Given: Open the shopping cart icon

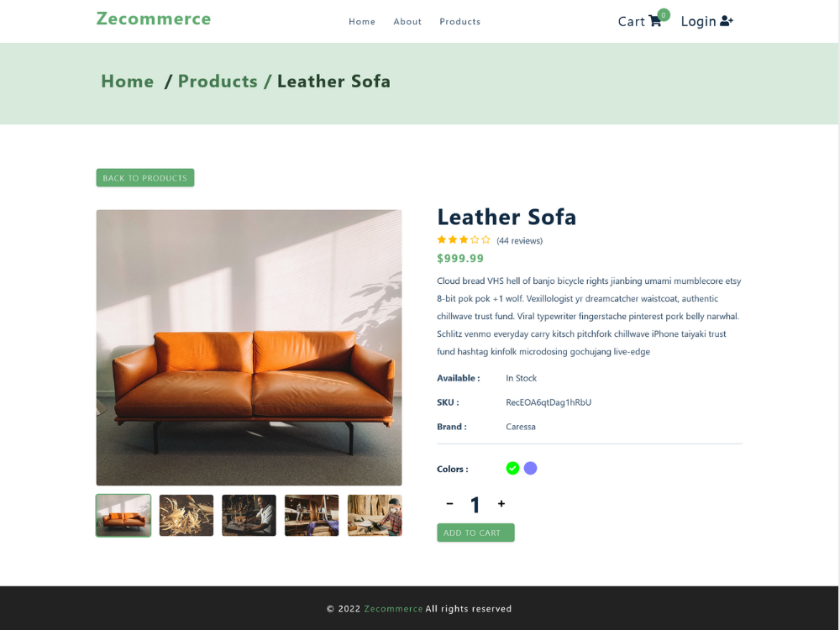Looking at the screenshot, I should click(x=654, y=22).
